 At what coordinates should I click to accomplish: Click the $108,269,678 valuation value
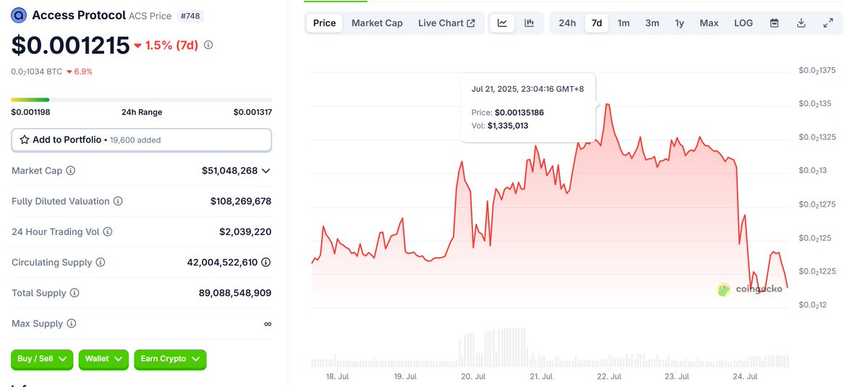pyautogui.click(x=241, y=201)
